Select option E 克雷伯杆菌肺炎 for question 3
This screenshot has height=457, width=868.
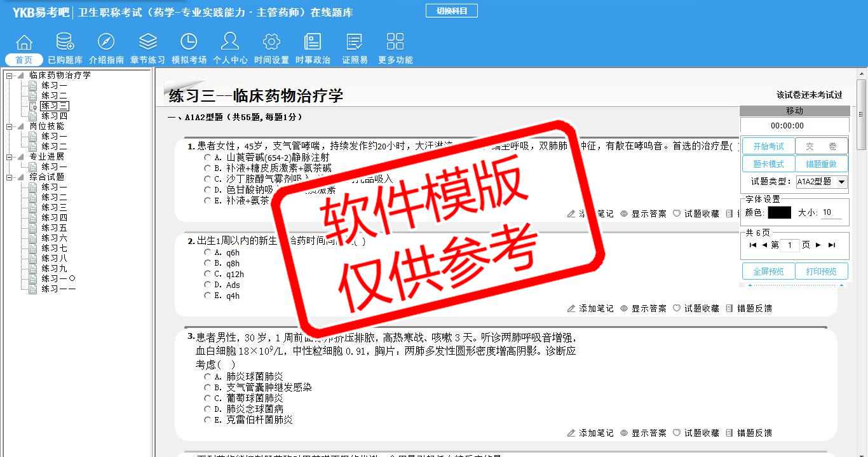(207, 419)
